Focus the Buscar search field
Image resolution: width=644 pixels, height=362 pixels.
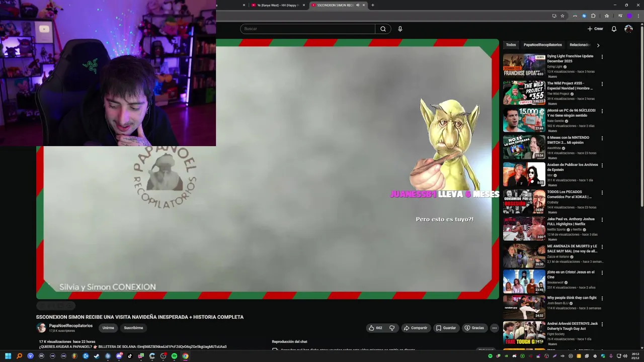(307, 29)
